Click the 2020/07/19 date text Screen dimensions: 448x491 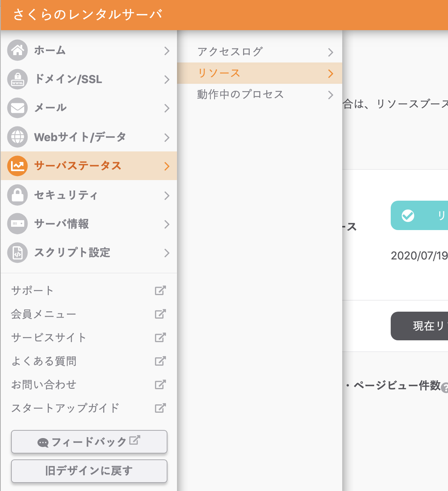(x=419, y=255)
